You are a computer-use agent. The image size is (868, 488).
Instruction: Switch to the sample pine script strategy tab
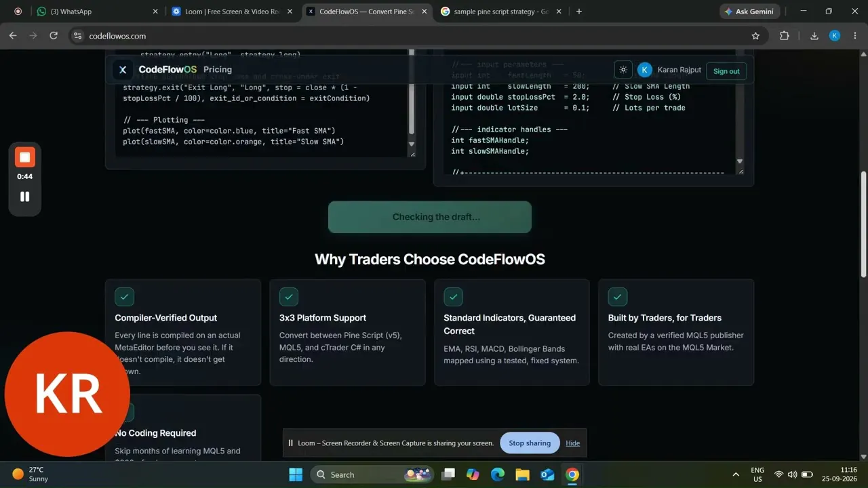502,11
